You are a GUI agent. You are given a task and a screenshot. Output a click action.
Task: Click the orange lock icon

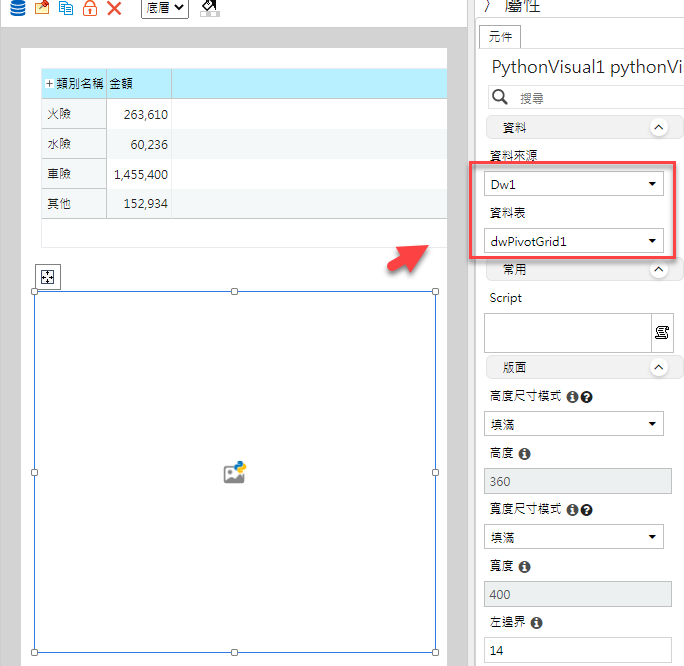coord(90,8)
